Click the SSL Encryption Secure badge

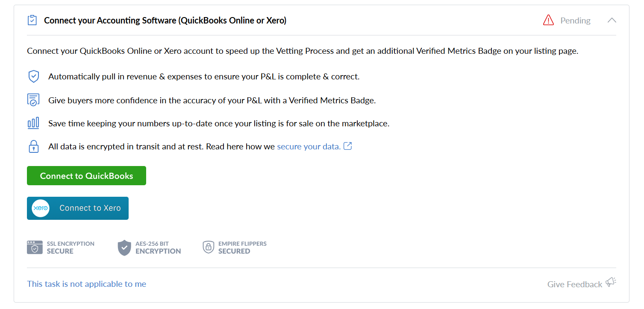[x=61, y=248]
